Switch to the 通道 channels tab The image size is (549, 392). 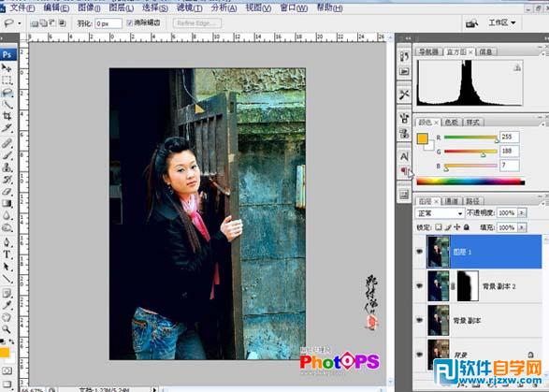pyautogui.click(x=452, y=201)
